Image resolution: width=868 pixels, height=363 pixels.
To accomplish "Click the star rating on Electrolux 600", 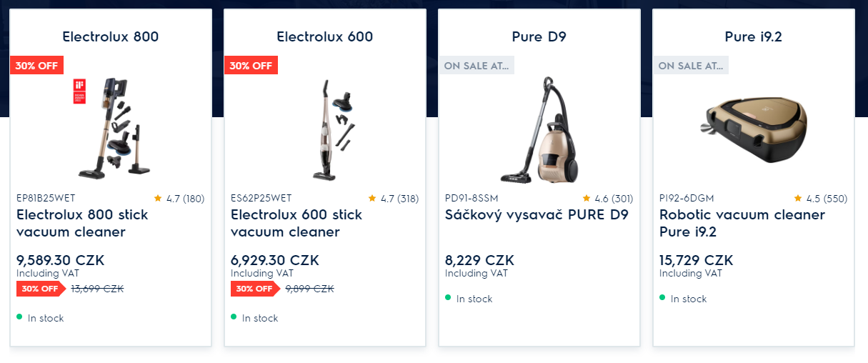I will [394, 199].
